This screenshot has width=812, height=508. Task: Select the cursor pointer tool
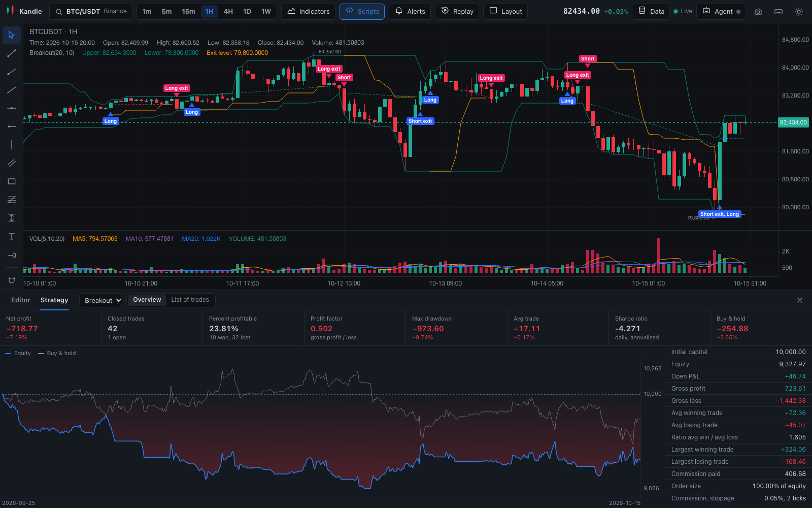[12, 35]
